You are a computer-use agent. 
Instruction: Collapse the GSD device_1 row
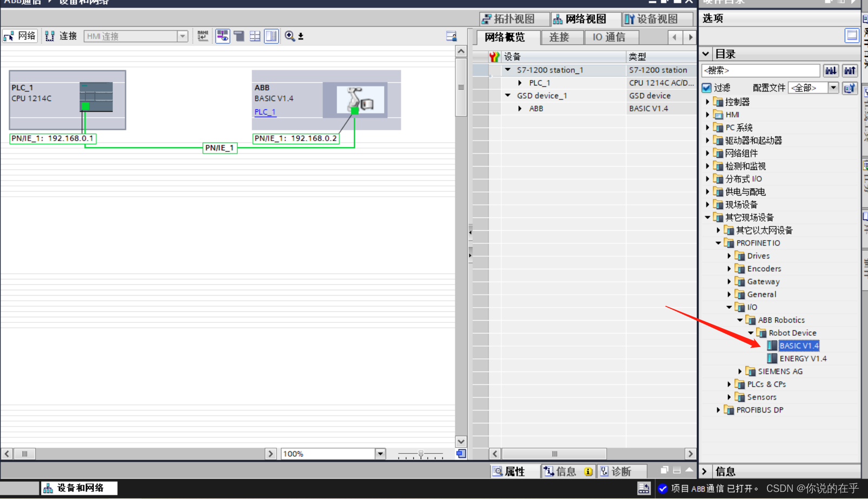(508, 95)
